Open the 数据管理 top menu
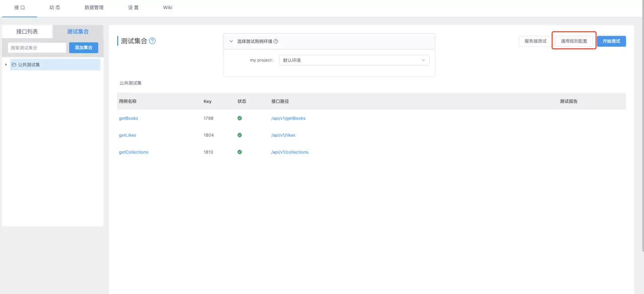Screen dimensions: 644x294 (x=94, y=8)
